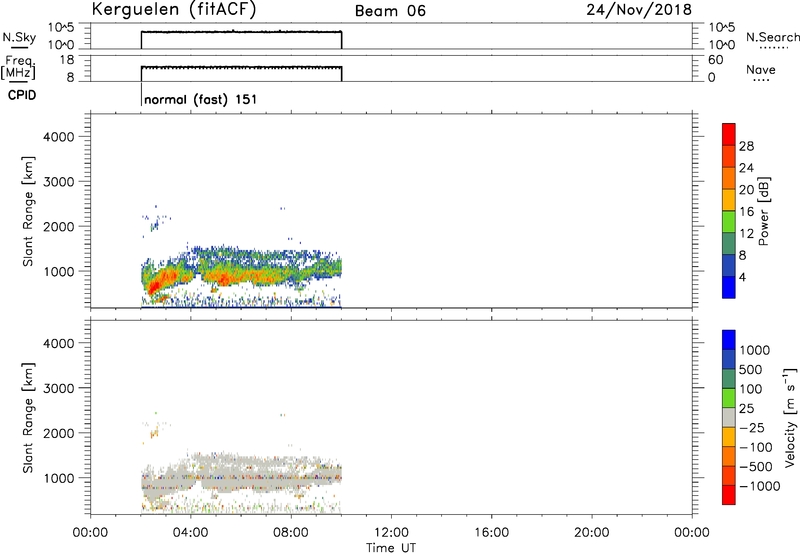800x554 pixels.
Task: Click the 'Kerguelen (fitACF)' title text
Action: click(173, 9)
